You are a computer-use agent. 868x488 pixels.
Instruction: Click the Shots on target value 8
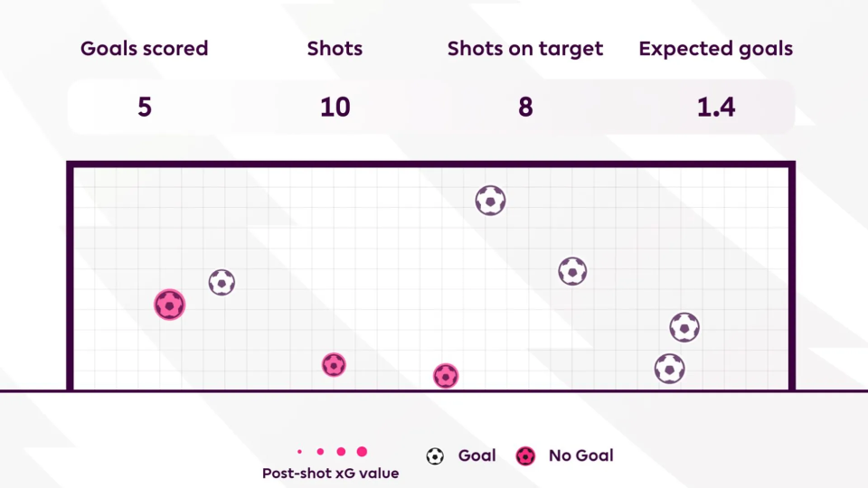[525, 108]
